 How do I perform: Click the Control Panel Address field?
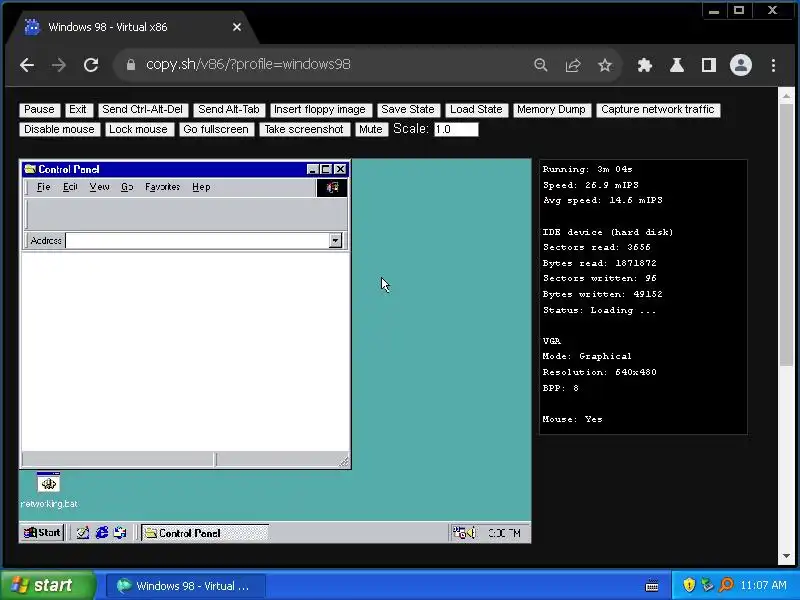197,240
